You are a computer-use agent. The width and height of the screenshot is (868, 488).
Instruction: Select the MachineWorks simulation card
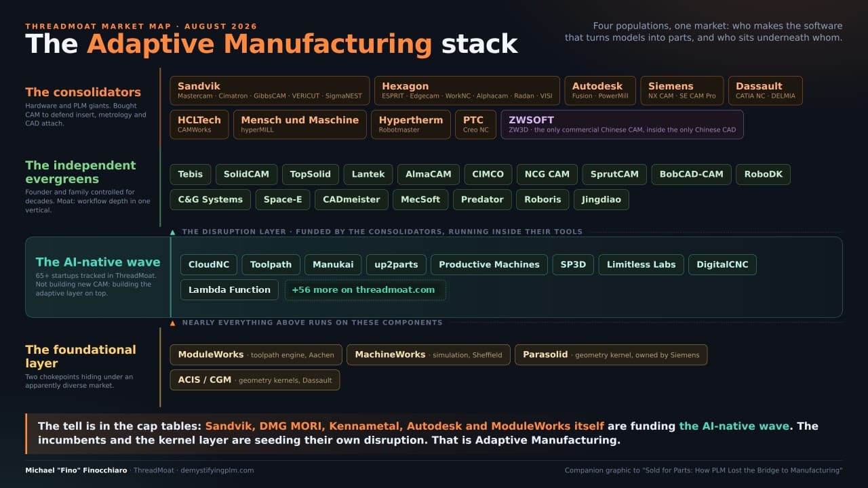[429, 354]
